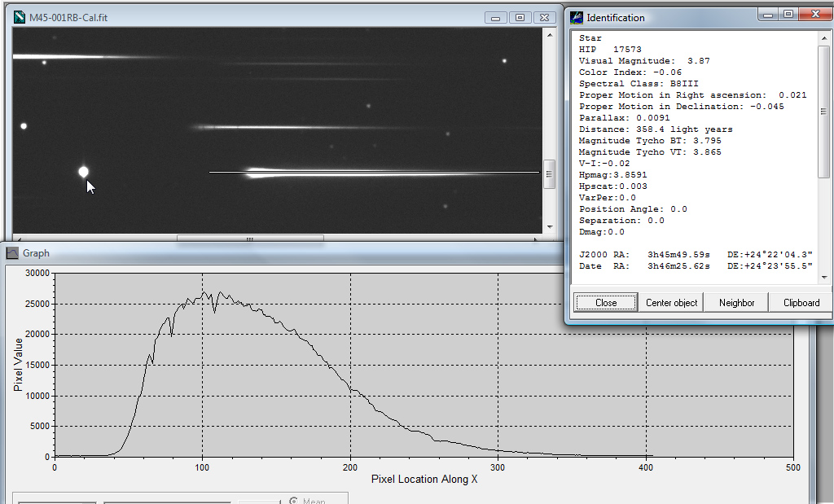Maximize the M45-001RB-Cal.fit image window
Image resolution: width=834 pixels, height=504 pixels.
[x=520, y=18]
